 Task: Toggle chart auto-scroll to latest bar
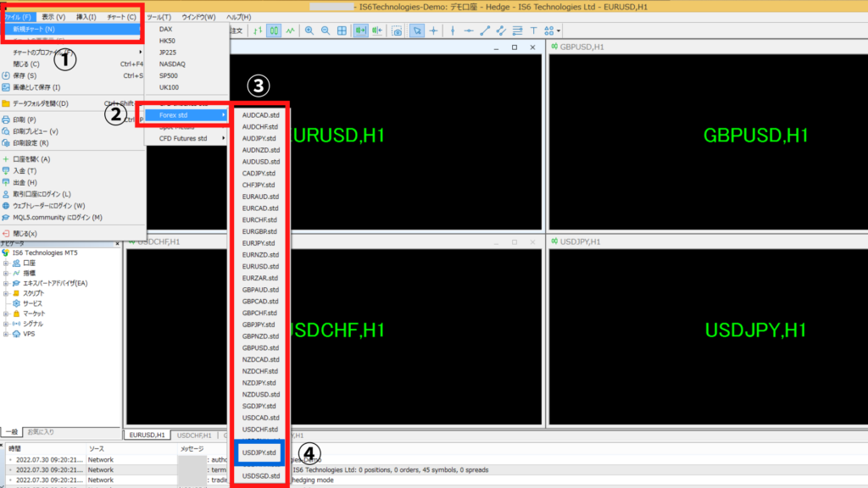point(361,31)
